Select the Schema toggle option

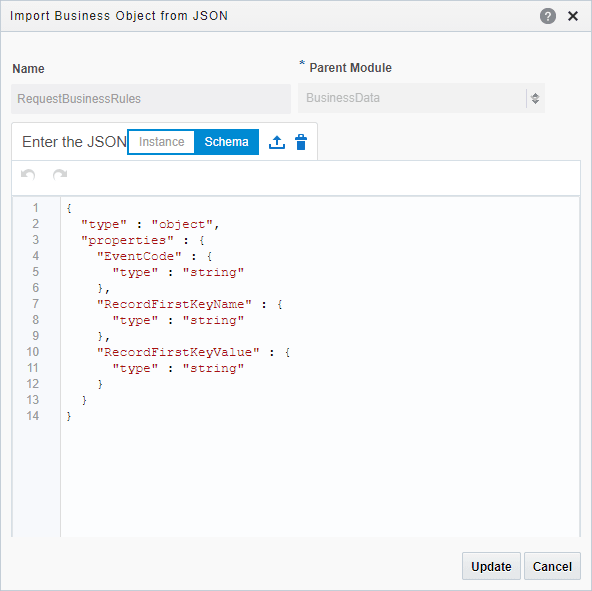pyautogui.click(x=227, y=142)
